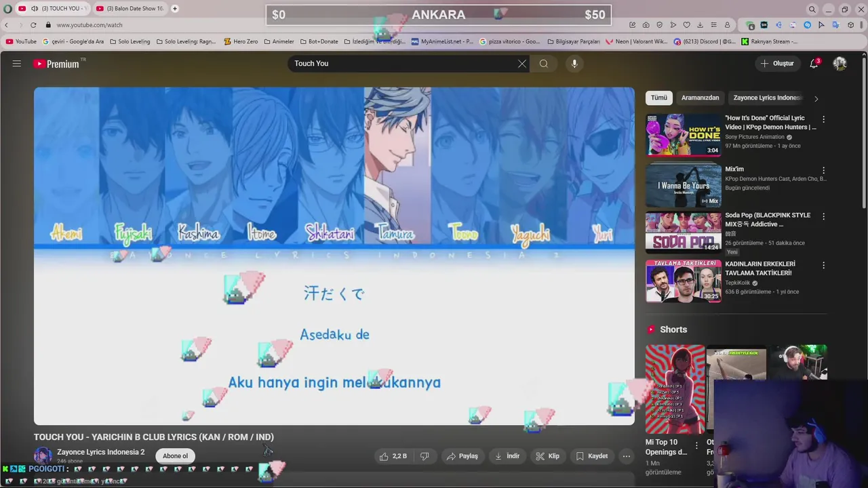Viewport: 868px width, 488px height.
Task: Open the Shazam extension icon
Action: [807, 25]
